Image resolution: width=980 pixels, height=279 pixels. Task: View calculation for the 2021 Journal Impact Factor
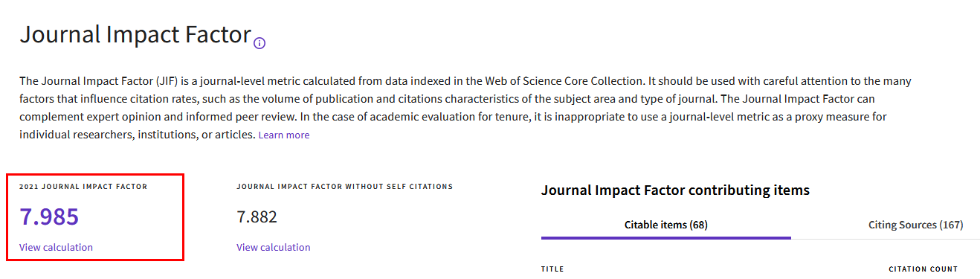point(57,247)
